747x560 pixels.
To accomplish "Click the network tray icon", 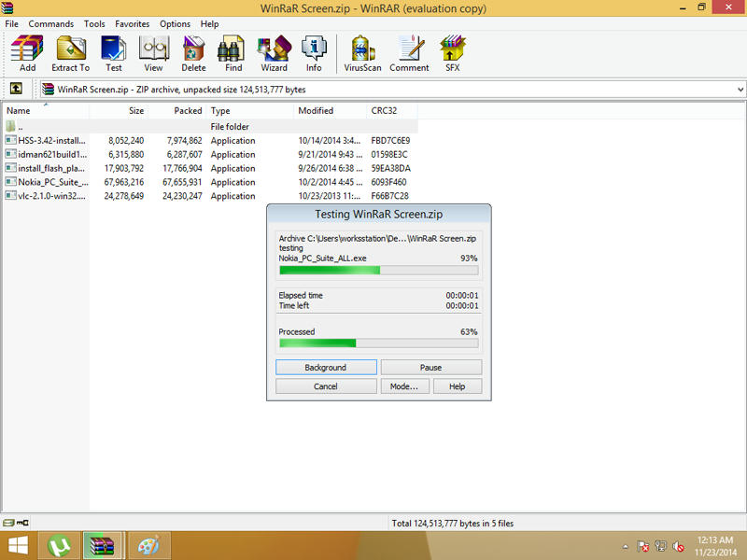I will coord(661,546).
